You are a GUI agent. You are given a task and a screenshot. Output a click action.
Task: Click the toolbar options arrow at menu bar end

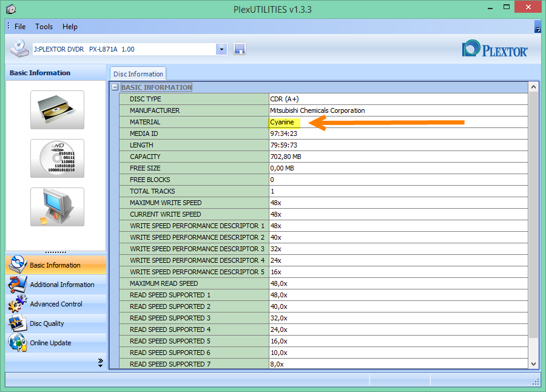coord(538,27)
